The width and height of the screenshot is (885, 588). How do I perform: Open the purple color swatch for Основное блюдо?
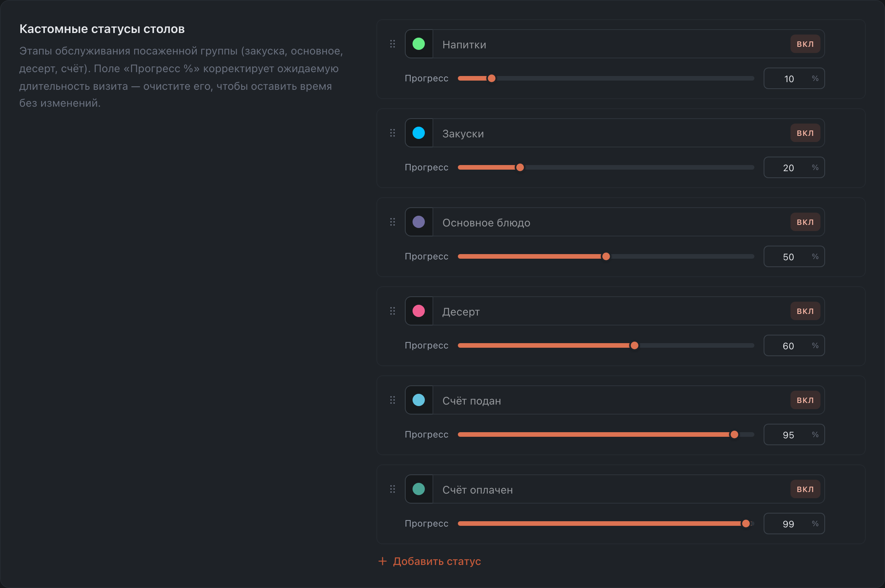419,222
